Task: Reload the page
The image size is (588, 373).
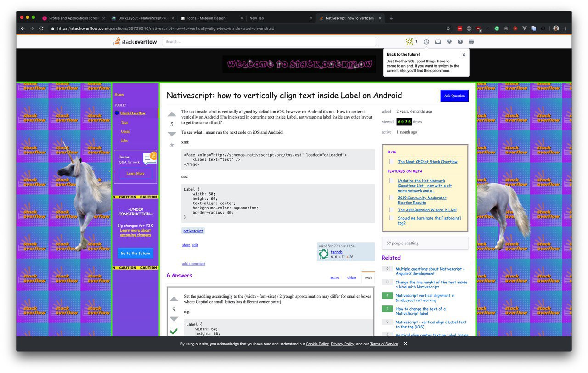Action: [41, 28]
